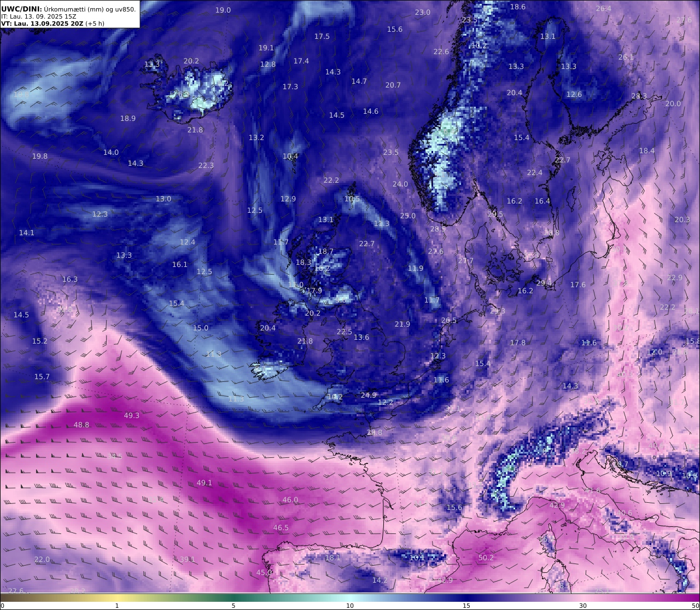Select the 12.9 value label

(x=288, y=199)
